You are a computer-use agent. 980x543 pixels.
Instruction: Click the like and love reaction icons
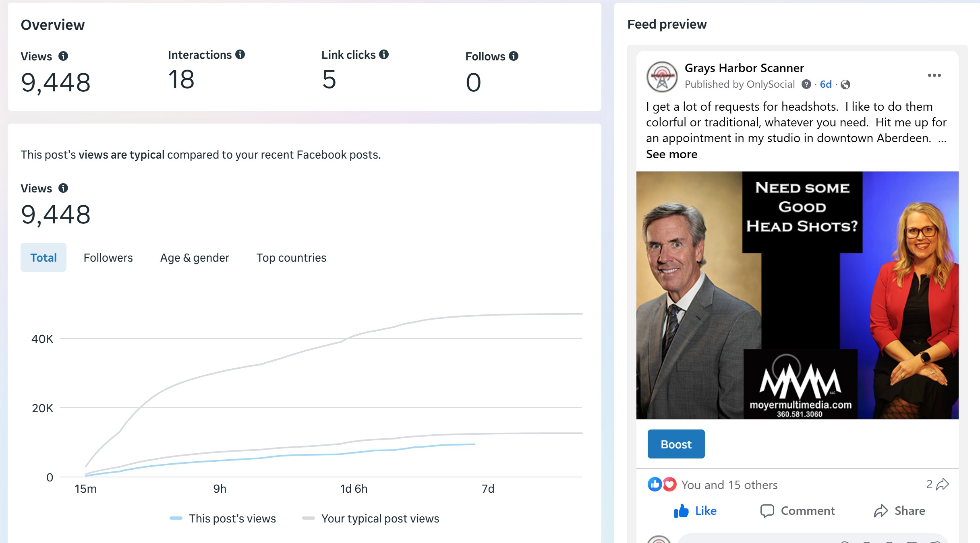pyautogui.click(x=662, y=484)
